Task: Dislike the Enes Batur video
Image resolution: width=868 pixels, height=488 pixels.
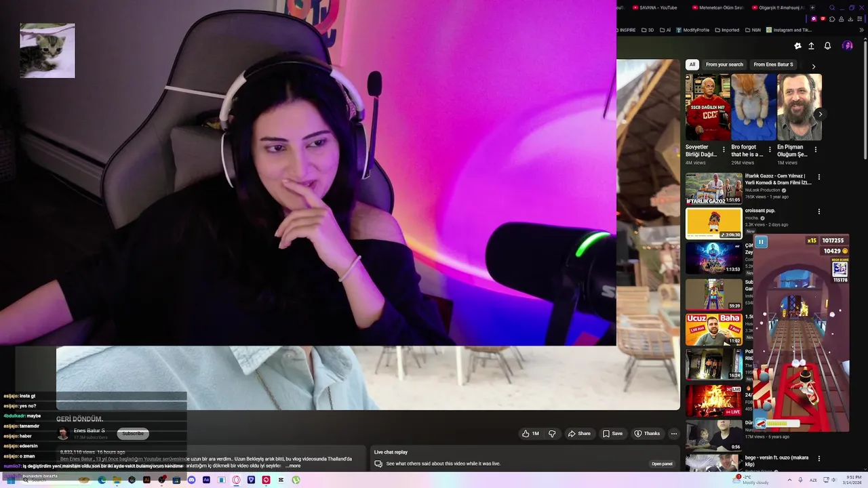Action: [552, 434]
